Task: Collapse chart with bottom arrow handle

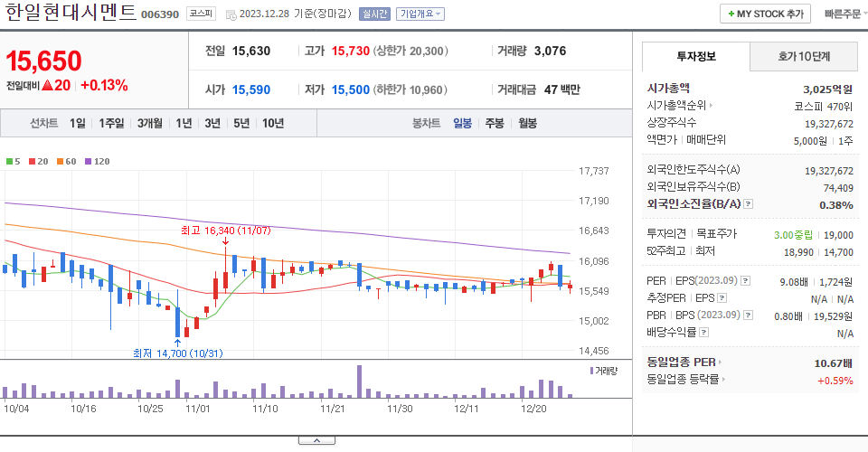Action: point(316,440)
